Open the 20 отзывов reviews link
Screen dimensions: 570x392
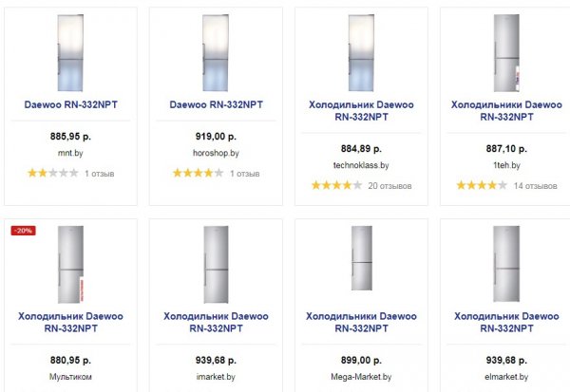(x=389, y=185)
